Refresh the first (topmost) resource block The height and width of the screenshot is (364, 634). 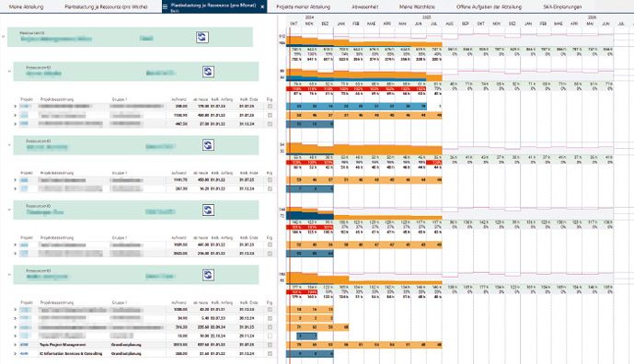coord(202,37)
